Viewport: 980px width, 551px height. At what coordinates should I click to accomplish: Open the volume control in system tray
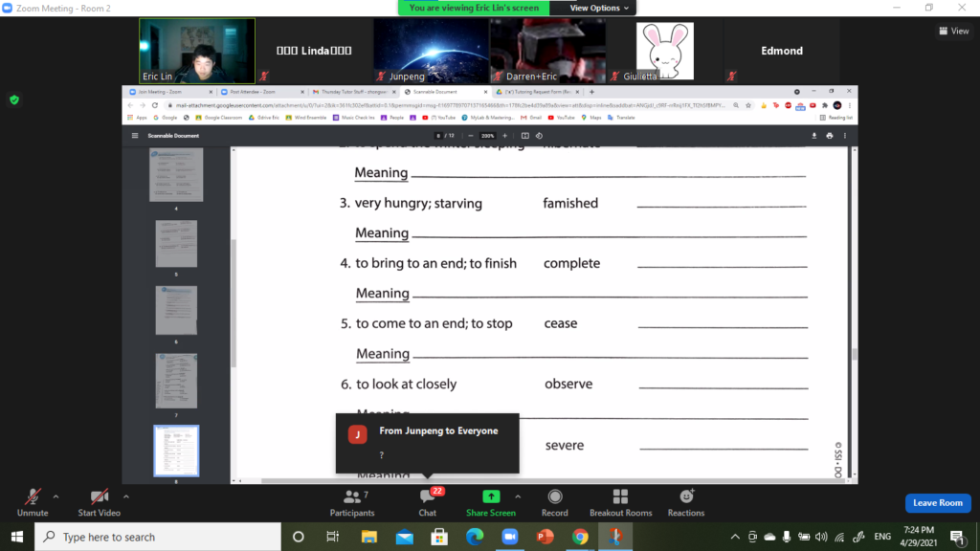pos(821,537)
